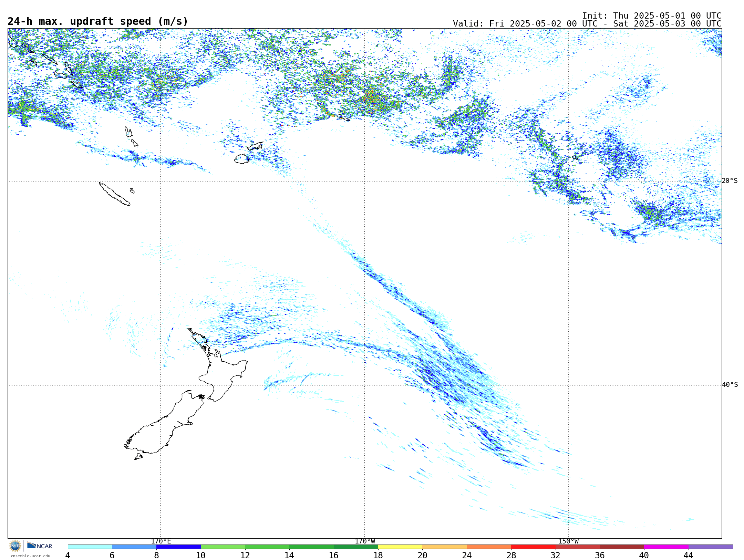Click the 170°E longitude label
This screenshot has height=560, width=744.
[161, 541]
